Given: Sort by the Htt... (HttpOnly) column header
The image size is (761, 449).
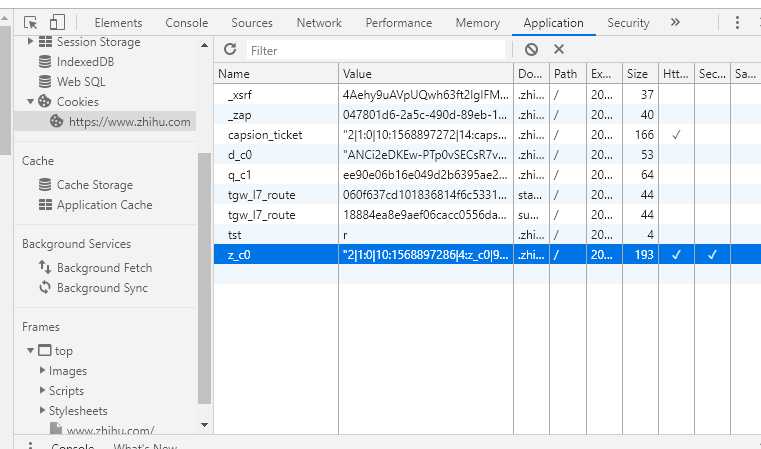Looking at the screenshot, I should point(676,74).
